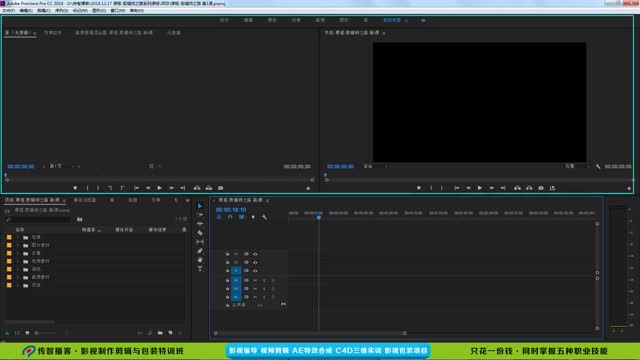Step forward one frame in Source monitor
The width and height of the screenshot is (640, 360).
pyautogui.click(x=171, y=188)
